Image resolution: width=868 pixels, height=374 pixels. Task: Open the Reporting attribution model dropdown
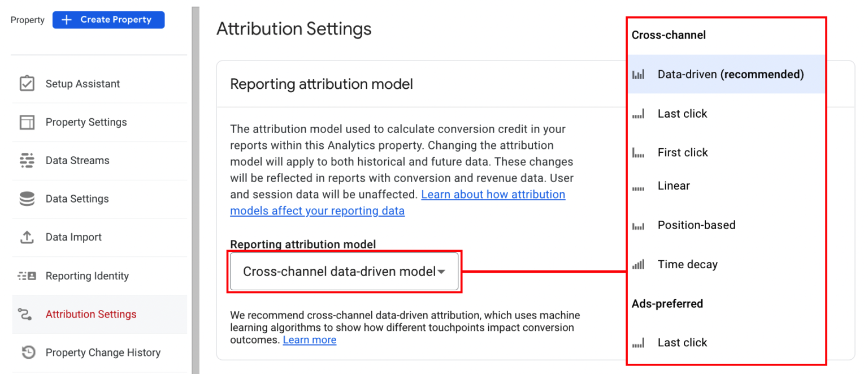(x=344, y=271)
